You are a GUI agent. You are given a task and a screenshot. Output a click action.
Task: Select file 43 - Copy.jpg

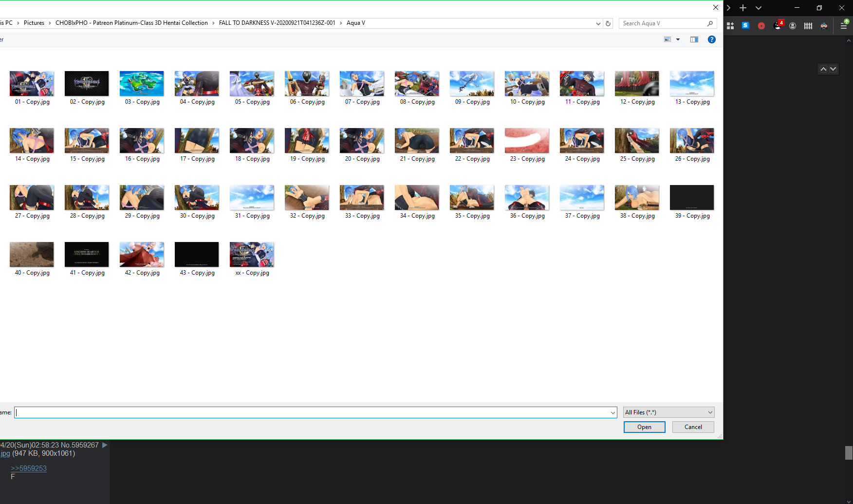(197, 259)
